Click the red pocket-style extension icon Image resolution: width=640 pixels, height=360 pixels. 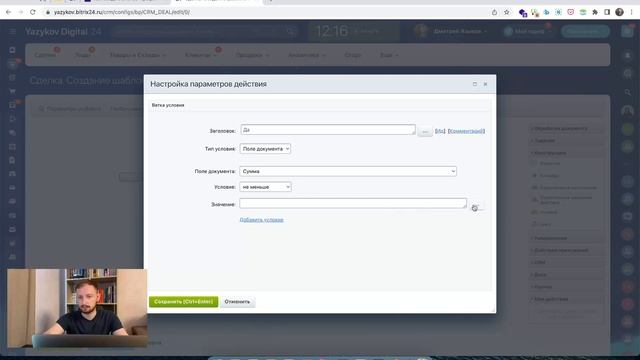(571, 12)
